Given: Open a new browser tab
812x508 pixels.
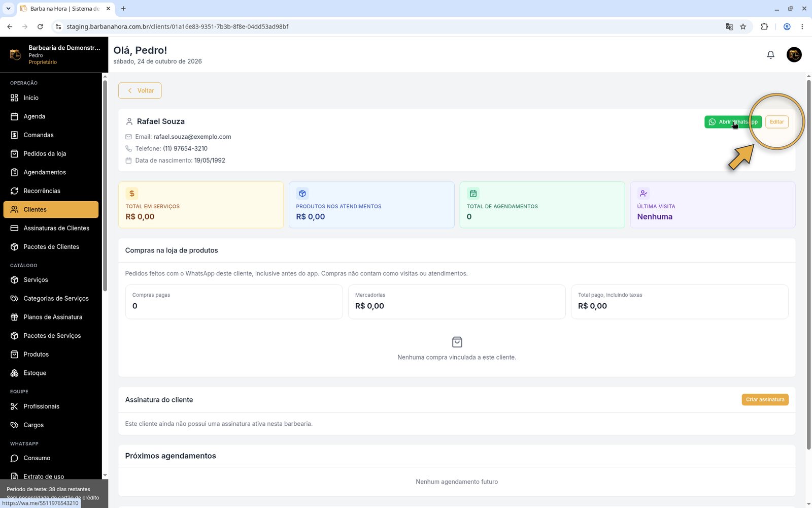Looking at the screenshot, I should [123, 9].
